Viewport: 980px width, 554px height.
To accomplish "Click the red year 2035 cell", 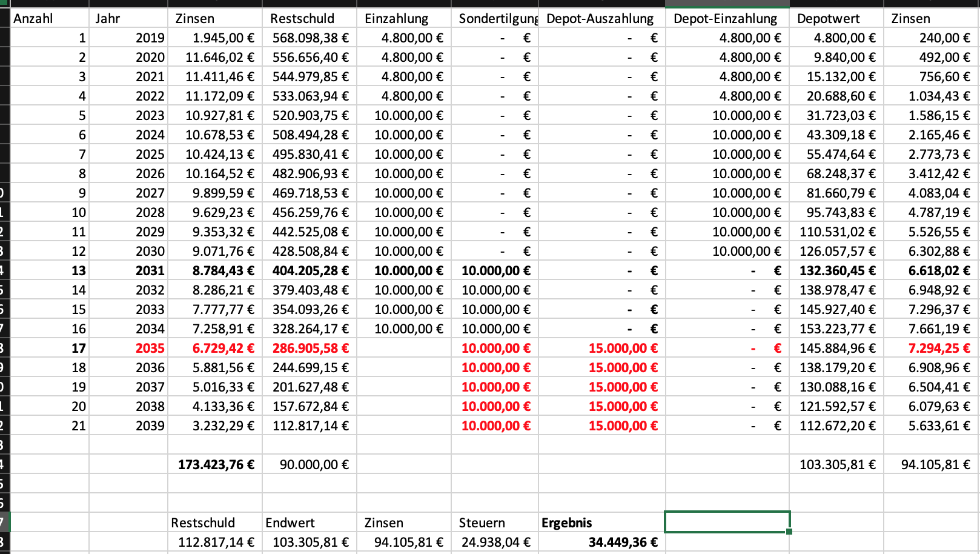I will (x=128, y=348).
